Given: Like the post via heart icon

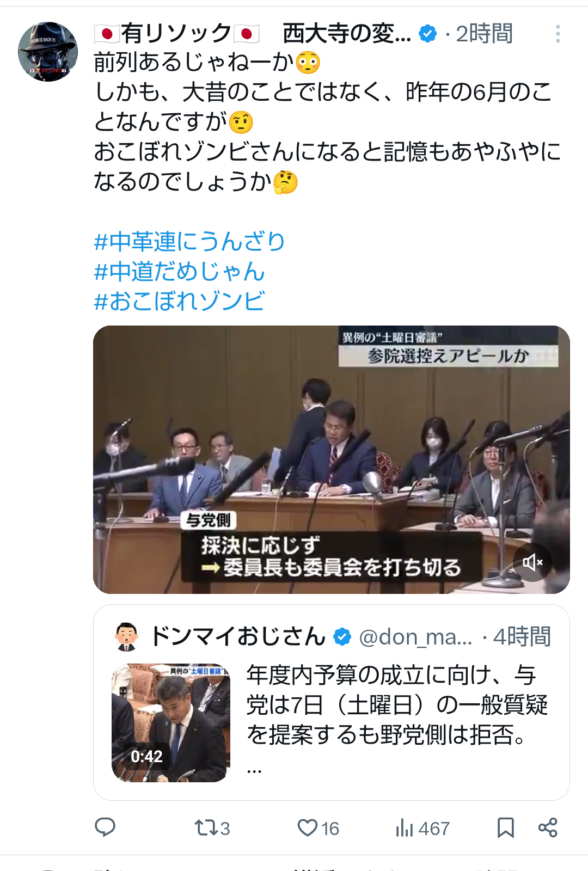Looking at the screenshot, I should pos(318,828).
